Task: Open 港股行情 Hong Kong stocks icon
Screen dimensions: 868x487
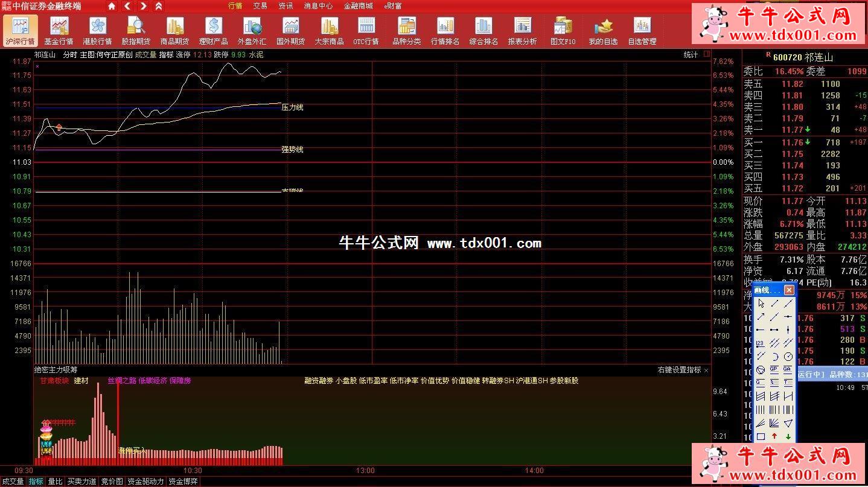Action: (97, 30)
